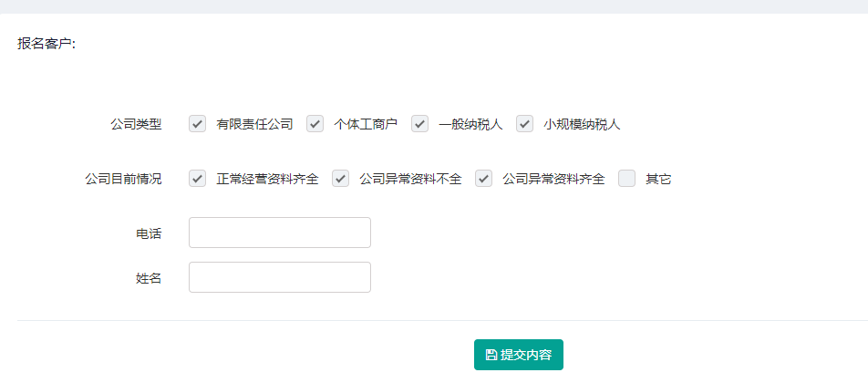
Task: Click the 个体工商户 option label text
Action: 366,125
